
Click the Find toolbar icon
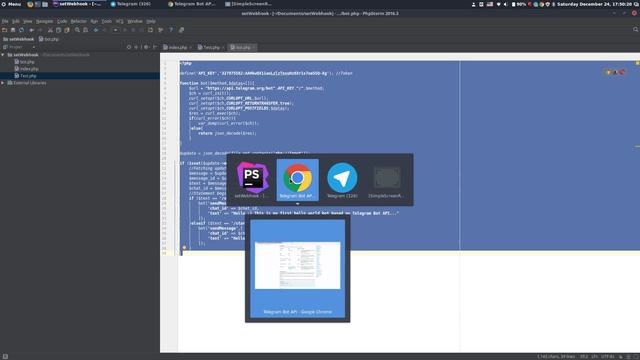point(77,30)
